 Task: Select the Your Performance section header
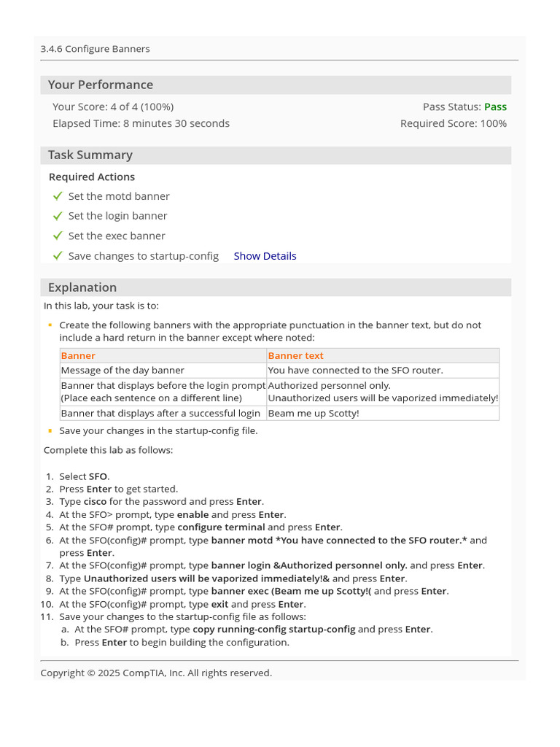click(x=101, y=85)
